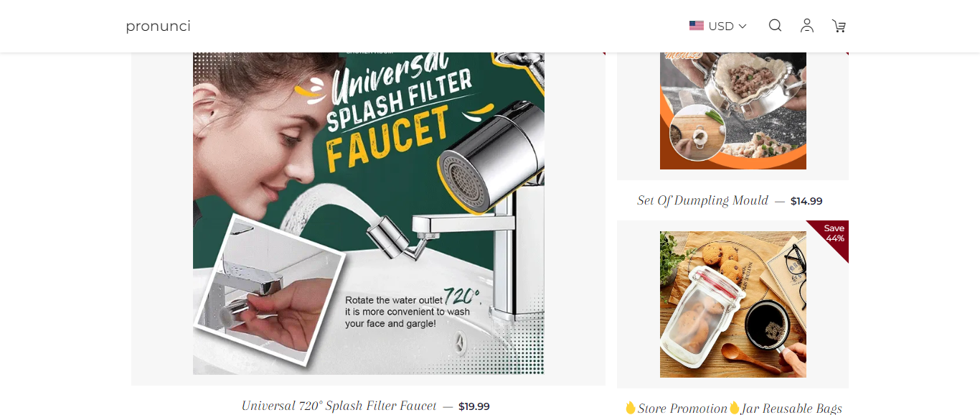Open the search magnifier icon

pyautogui.click(x=775, y=26)
